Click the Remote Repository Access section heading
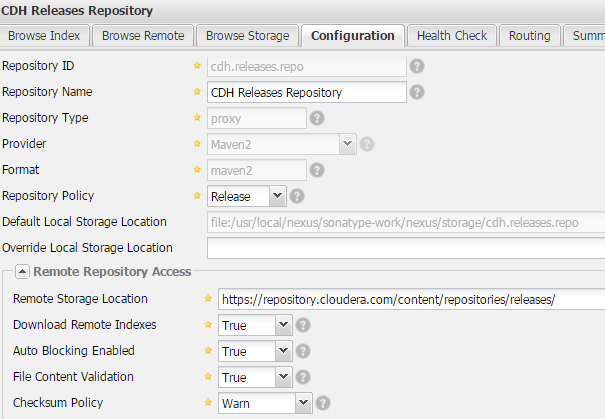The image size is (605, 419). [112, 272]
